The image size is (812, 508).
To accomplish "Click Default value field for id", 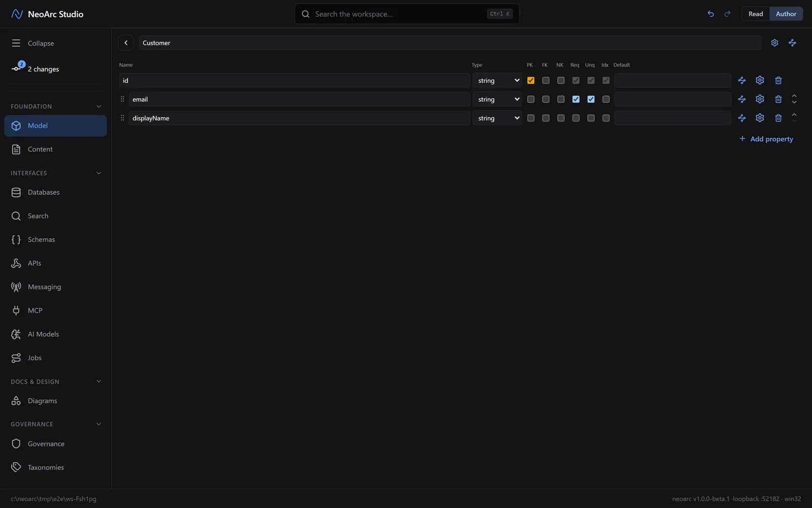I will [672, 80].
